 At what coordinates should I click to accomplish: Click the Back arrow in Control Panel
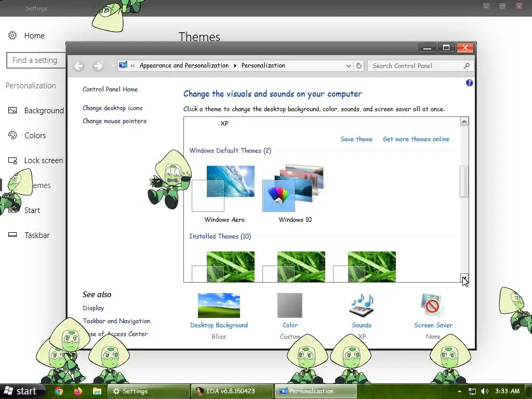79,66
